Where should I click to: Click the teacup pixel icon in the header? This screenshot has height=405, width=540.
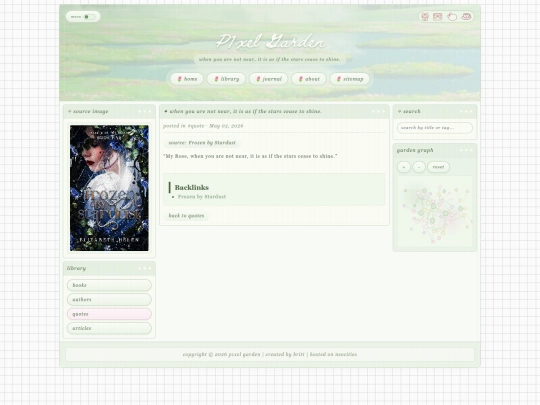(x=466, y=17)
